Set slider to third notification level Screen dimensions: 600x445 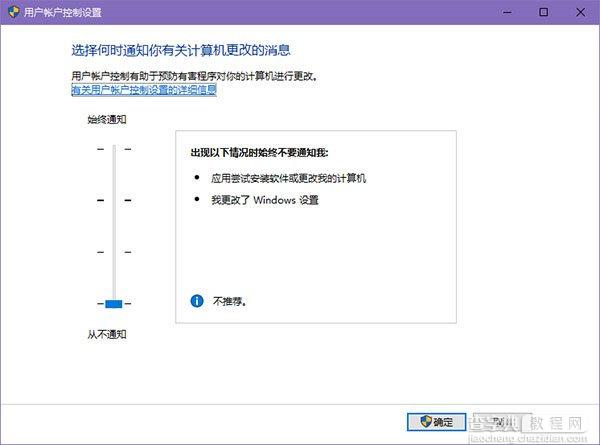tap(114, 252)
